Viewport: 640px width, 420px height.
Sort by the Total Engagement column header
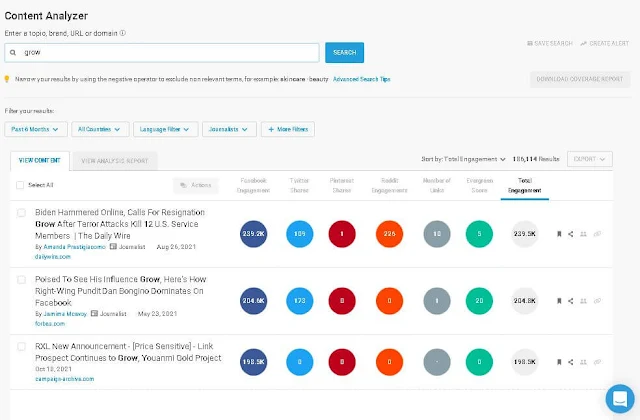(x=525, y=185)
